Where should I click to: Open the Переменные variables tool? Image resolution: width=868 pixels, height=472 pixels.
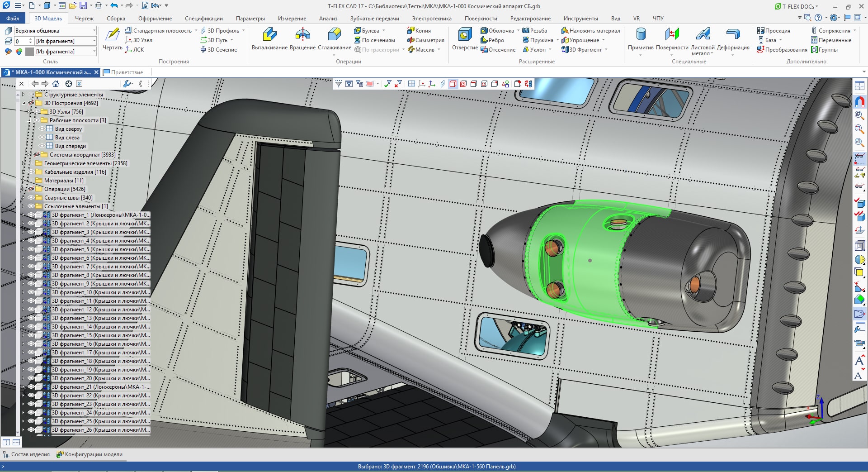pyautogui.click(x=831, y=40)
